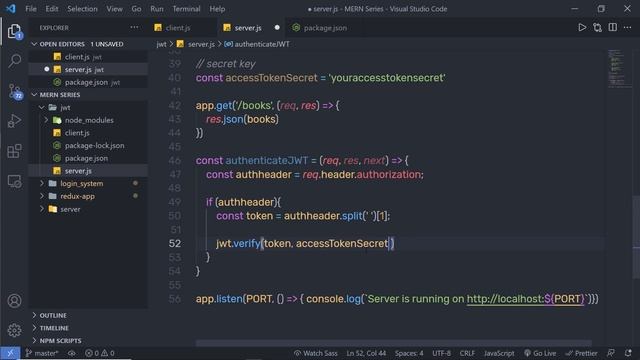Image resolution: width=640 pixels, height=360 pixels.
Task: Split the editor to the right
Action: (x=613, y=27)
